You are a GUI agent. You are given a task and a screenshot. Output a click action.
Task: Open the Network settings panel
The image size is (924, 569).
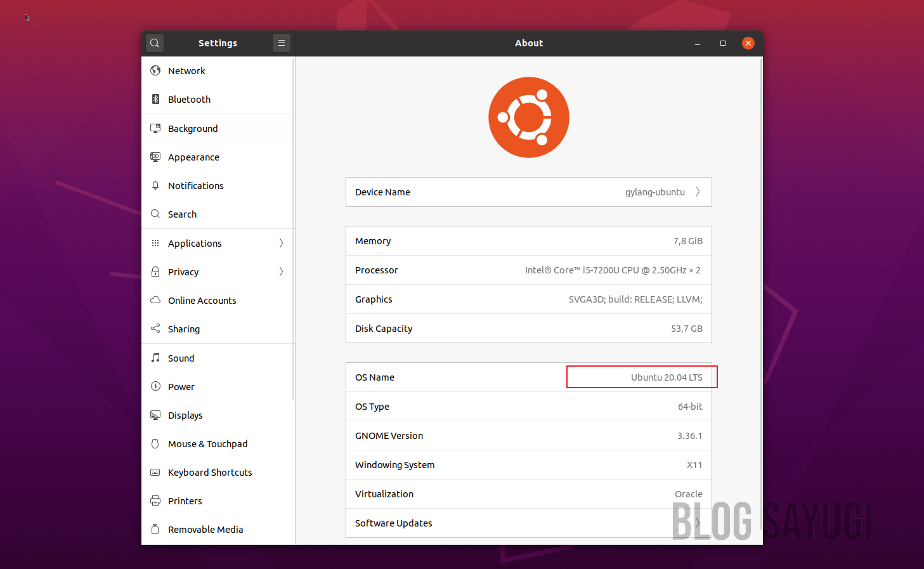click(218, 71)
